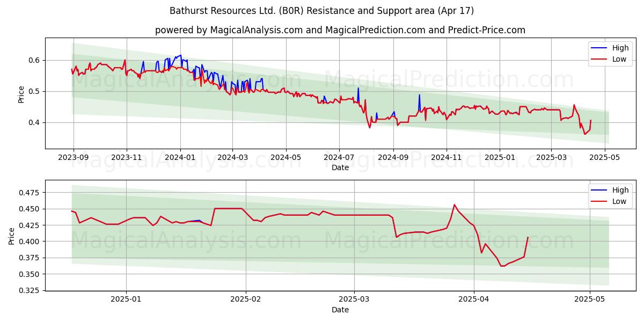The width and height of the screenshot is (644, 322).
Task: Click the '2024-01' x-axis label
Action: click(x=180, y=157)
